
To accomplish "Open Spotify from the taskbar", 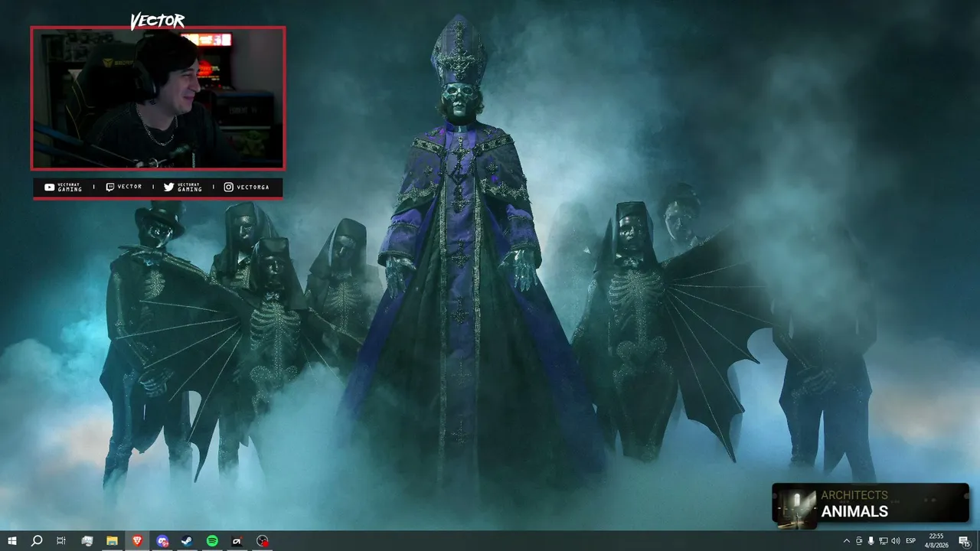I will tap(212, 541).
